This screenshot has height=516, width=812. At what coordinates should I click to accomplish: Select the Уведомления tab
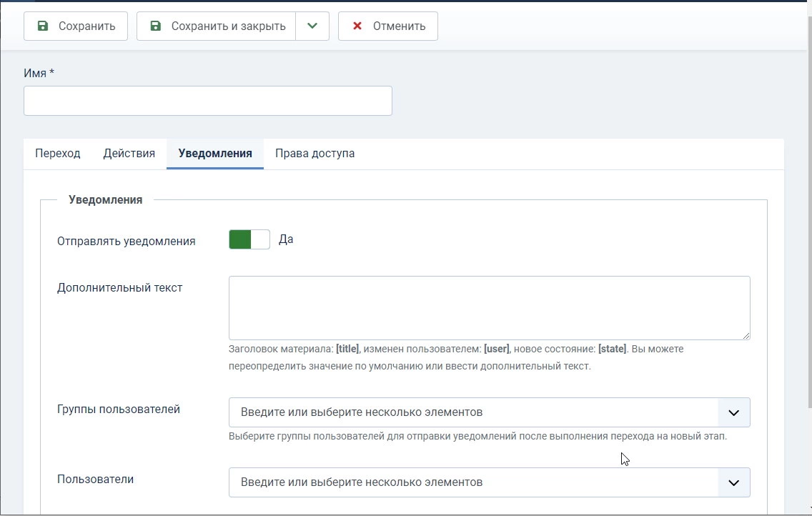tap(215, 153)
